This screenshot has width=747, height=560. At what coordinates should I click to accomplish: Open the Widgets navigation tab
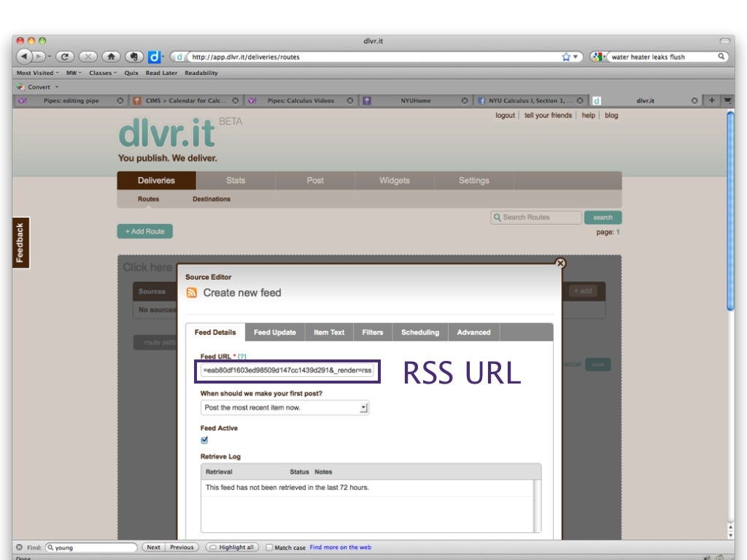395,181
